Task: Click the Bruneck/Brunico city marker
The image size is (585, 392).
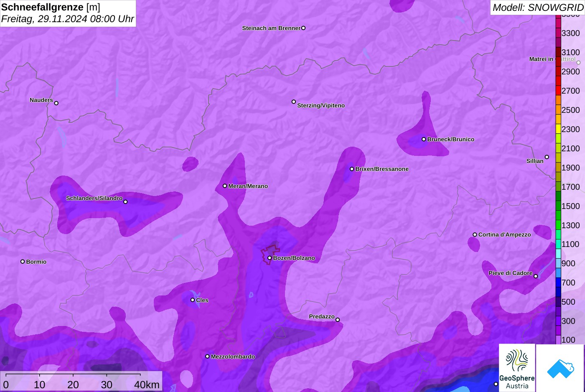Action: point(424,139)
